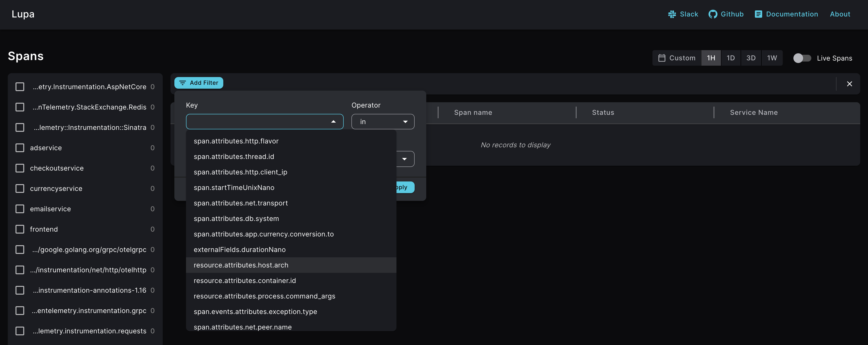Enable the Live Spans toggle
The width and height of the screenshot is (868, 345).
(802, 58)
